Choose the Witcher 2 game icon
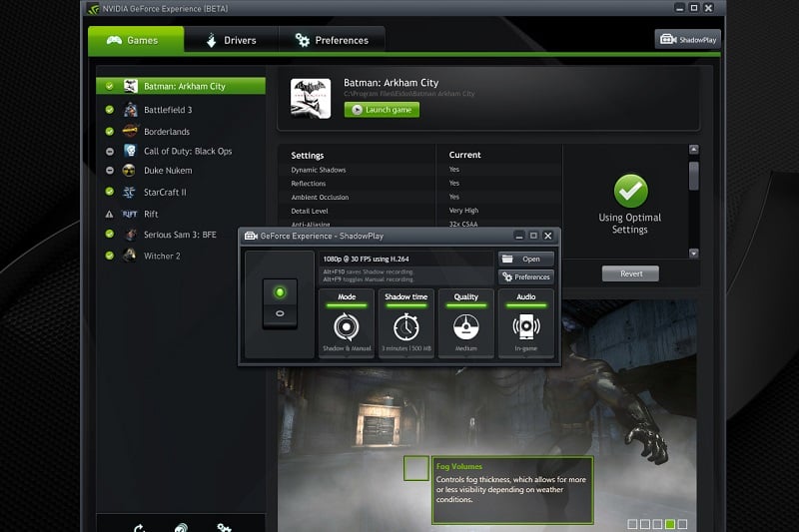 coord(130,256)
